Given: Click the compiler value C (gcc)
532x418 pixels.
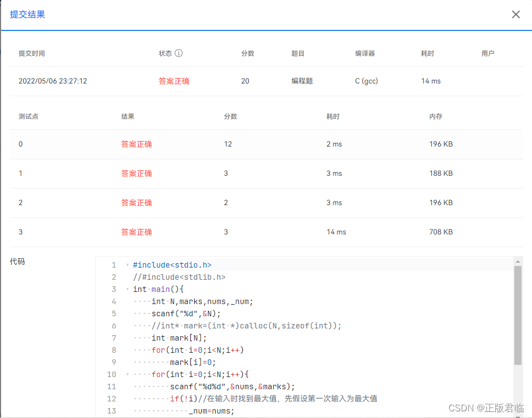Looking at the screenshot, I should coord(367,81).
